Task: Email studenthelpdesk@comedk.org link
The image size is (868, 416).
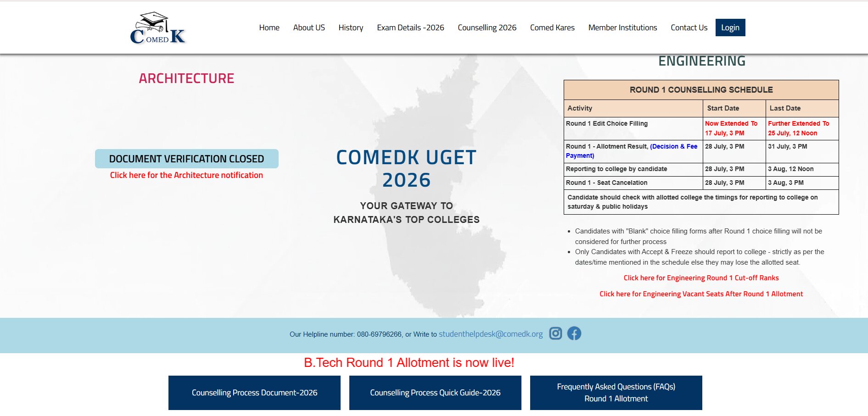Action: [x=491, y=334]
